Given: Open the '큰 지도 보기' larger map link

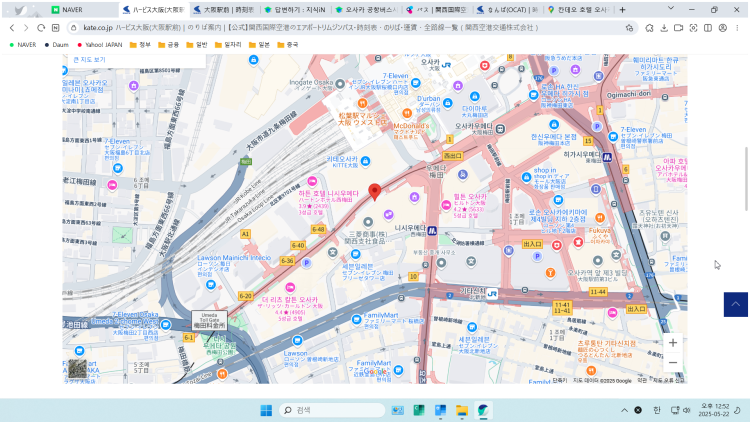Looking at the screenshot, I should point(89,60).
